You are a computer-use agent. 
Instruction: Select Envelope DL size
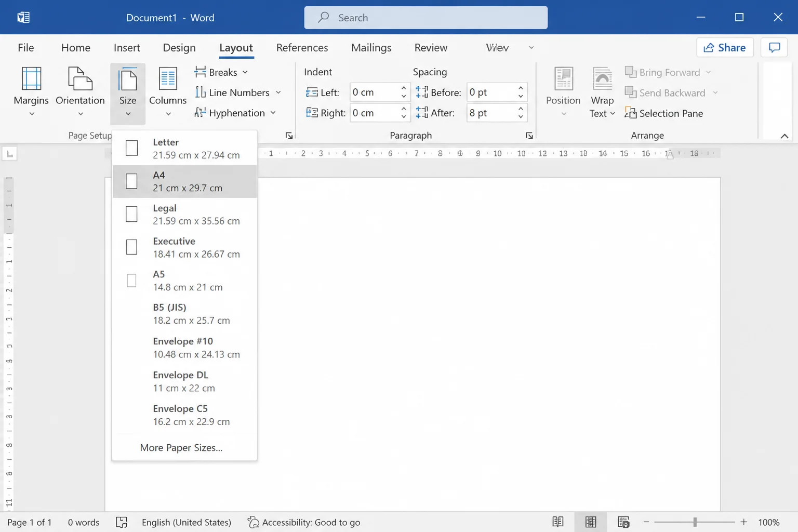tap(184, 381)
